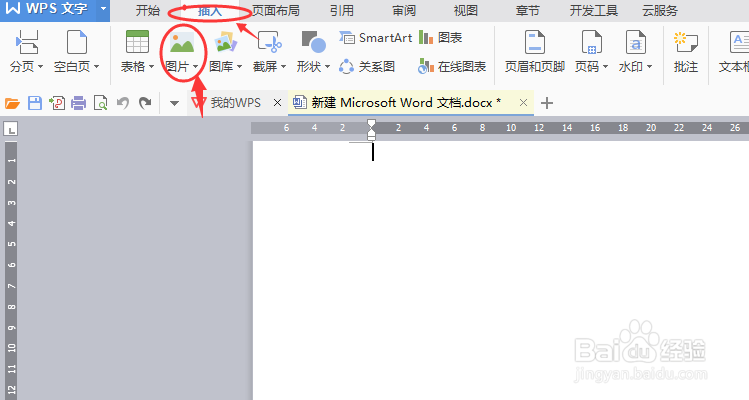Expand the 页码 dropdown arrow
This screenshot has height=400, width=749.
pyautogui.click(x=605, y=67)
